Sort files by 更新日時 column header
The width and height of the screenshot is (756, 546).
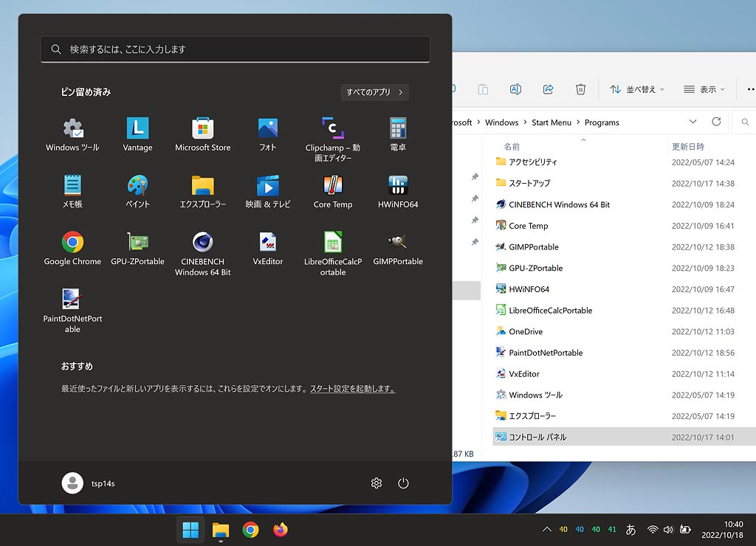[x=688, y=147]
